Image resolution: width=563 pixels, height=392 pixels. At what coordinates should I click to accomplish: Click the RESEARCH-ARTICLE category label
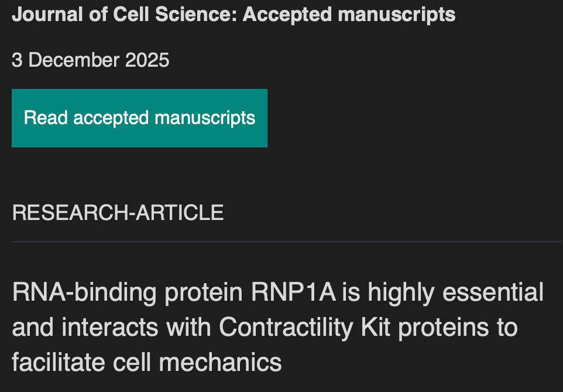pyautogui.click(x=118, y=212)
